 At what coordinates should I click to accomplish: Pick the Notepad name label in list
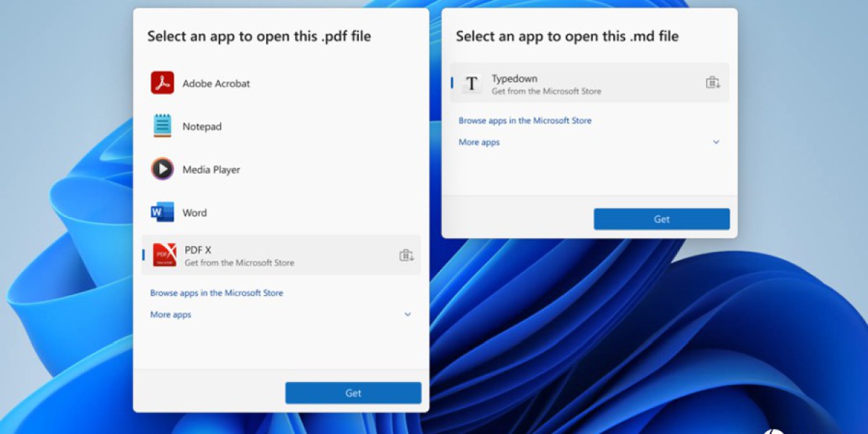(202, 127)
